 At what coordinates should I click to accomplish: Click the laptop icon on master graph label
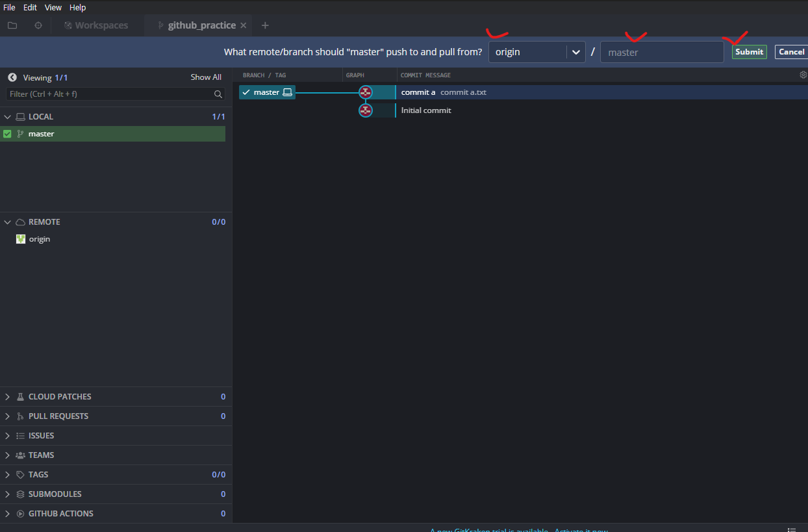pos(287,92)
